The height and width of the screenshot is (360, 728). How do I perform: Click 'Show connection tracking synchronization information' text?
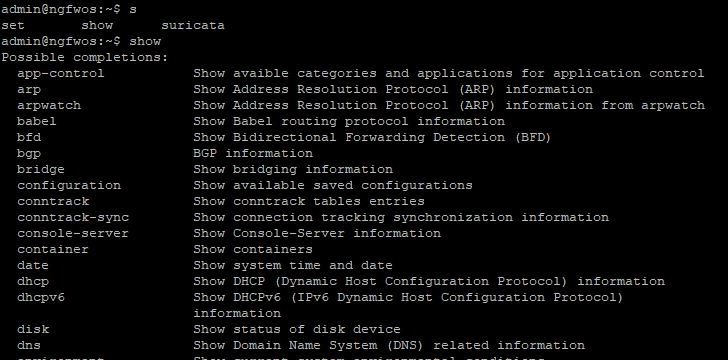click(x=401, y=217)
